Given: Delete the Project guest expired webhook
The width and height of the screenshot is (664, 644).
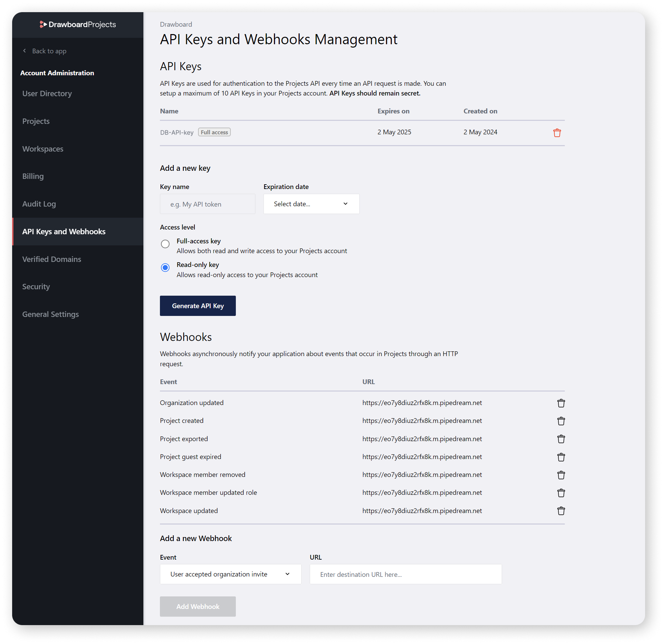Looking at the screenshot, I should 561,457.
